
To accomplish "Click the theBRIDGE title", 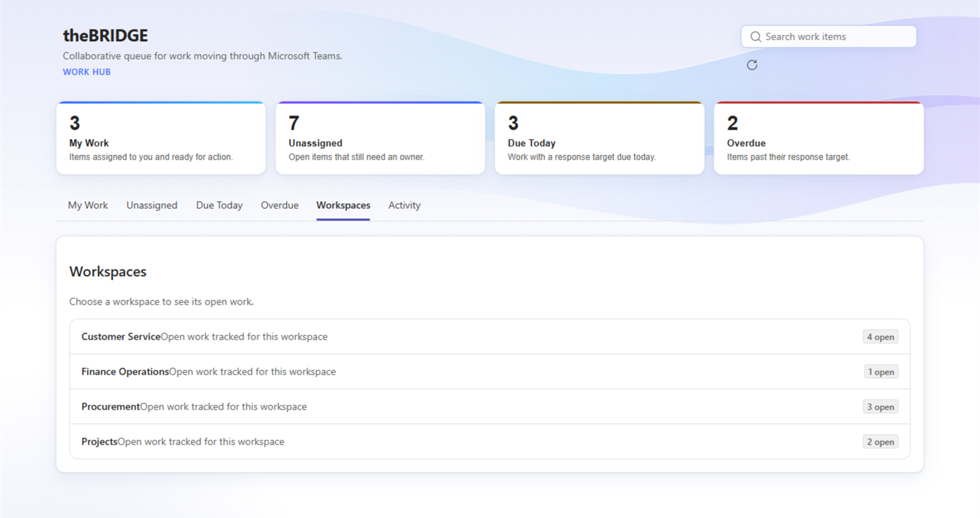I will (105, 36).
